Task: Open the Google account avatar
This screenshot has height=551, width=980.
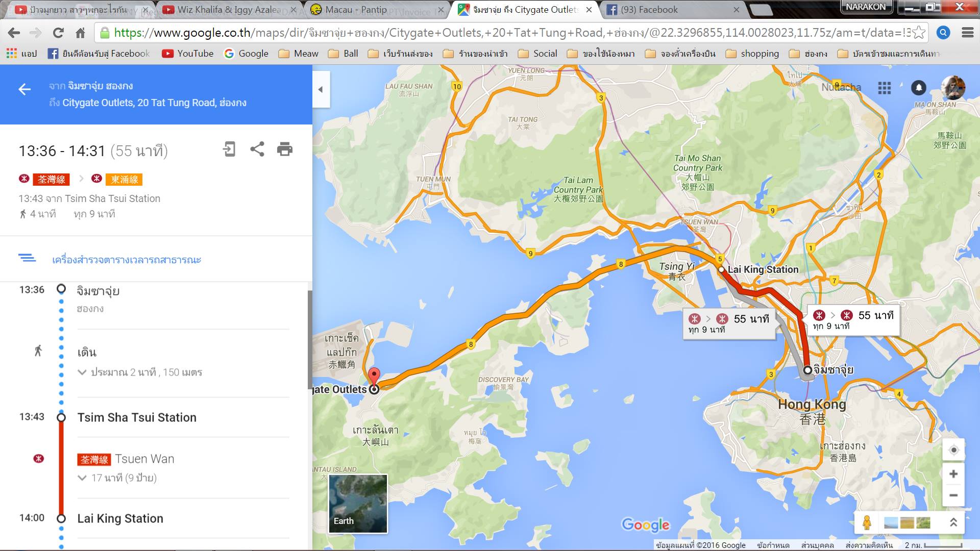Action: [953, 88]
